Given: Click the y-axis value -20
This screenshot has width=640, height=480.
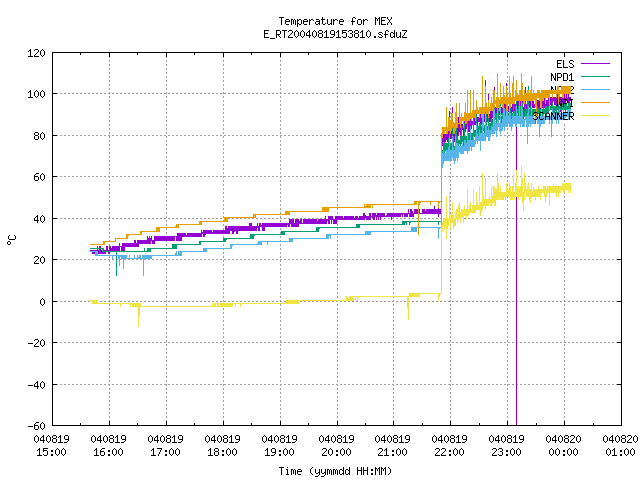Looking at the screenshot, I should click(36, 343).
